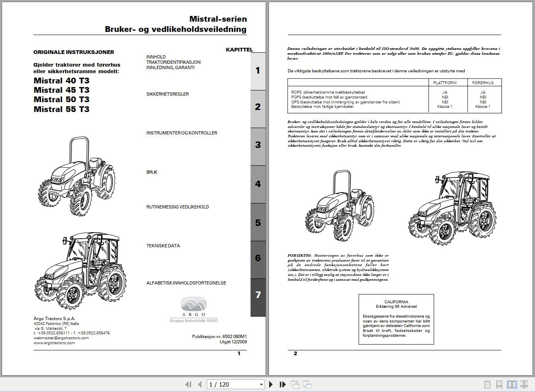Select the two-page facing view

click(x=512, y=384)
